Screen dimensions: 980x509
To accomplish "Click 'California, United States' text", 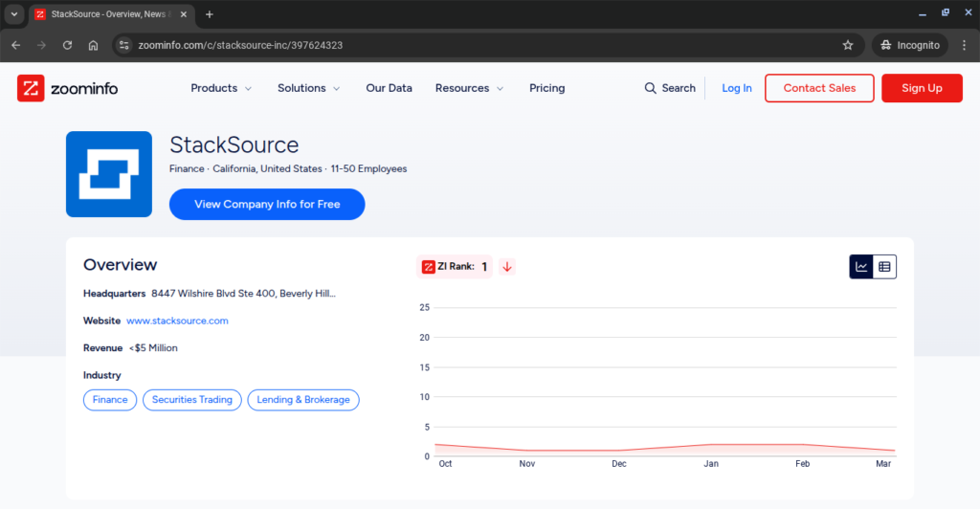I will (x=268, y=168).
